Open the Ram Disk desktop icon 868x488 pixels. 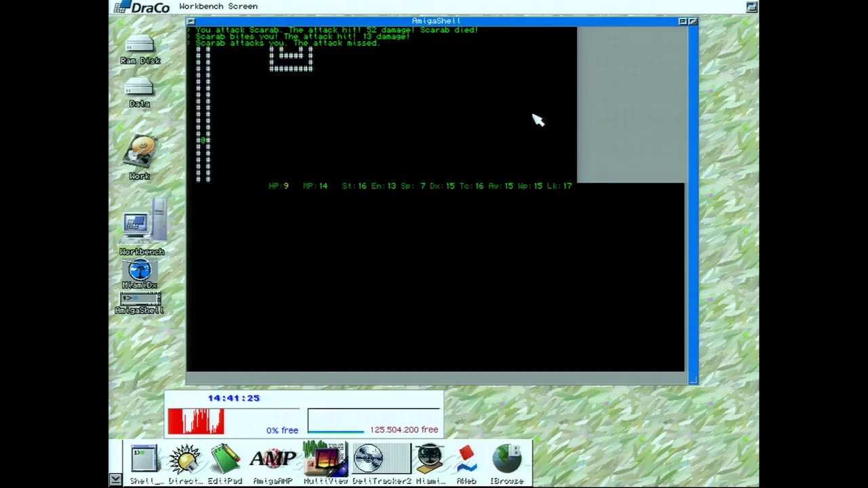coord(140,49)
